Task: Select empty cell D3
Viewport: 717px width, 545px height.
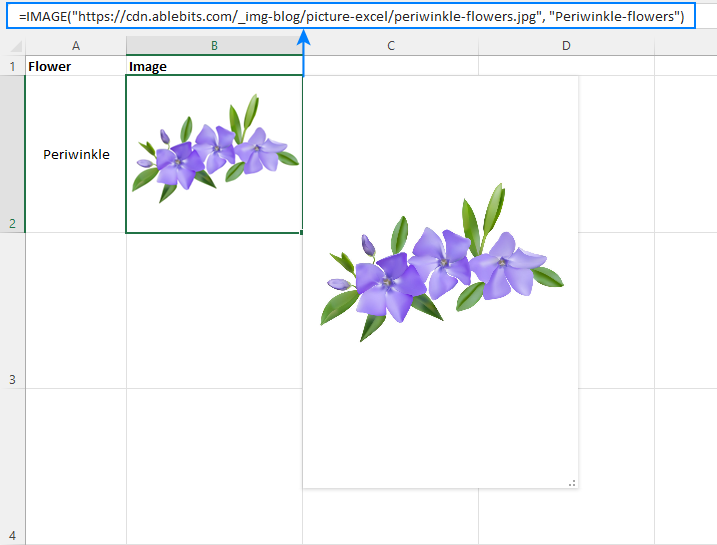Action: click(616, 310)
